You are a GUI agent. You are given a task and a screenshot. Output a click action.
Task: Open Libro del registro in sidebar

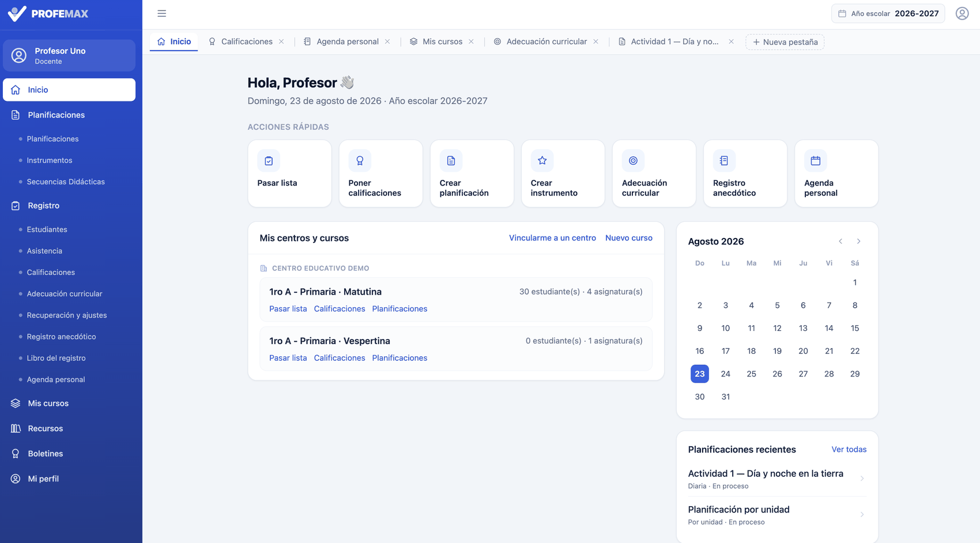[56, 358]
